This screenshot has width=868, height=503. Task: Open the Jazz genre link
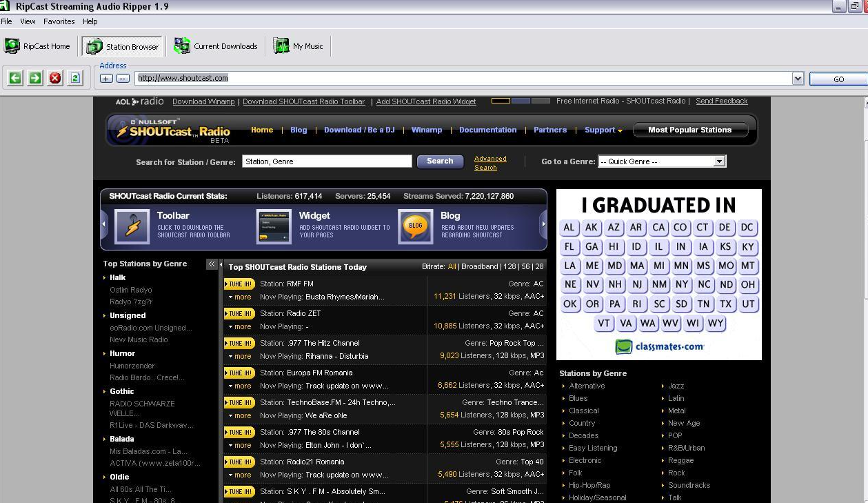click(x=676, y=386)
